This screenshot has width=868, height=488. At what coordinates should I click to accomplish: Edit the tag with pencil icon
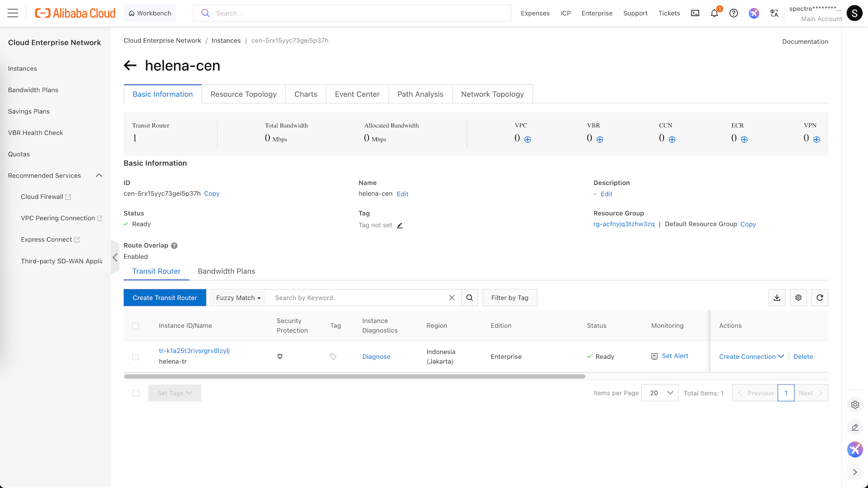click(x=400, y=225)
